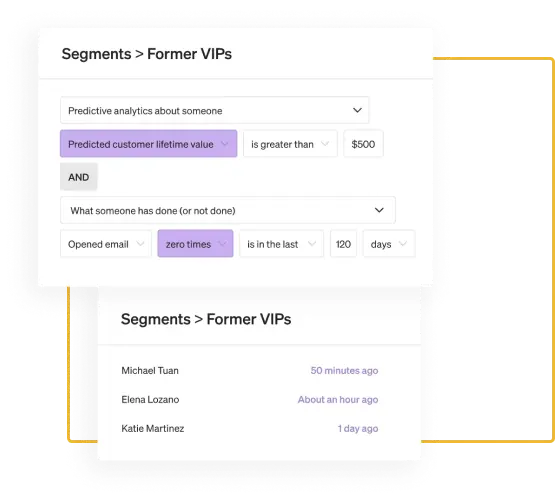This screenshot has height=499, width=555.
Task: Select the Opened email metric dropdown
Action: tap(106, 244)
